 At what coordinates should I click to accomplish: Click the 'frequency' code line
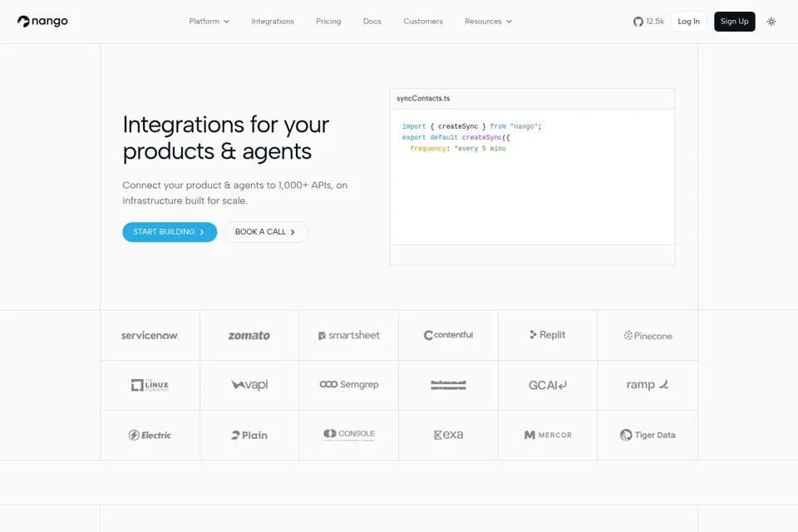458,149
